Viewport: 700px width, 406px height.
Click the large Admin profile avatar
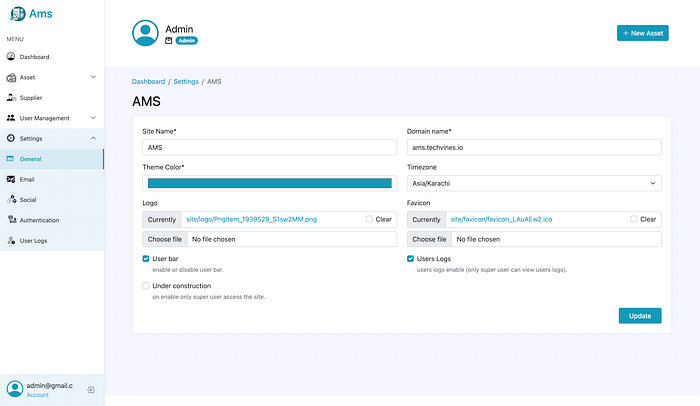tap(145, 33)
